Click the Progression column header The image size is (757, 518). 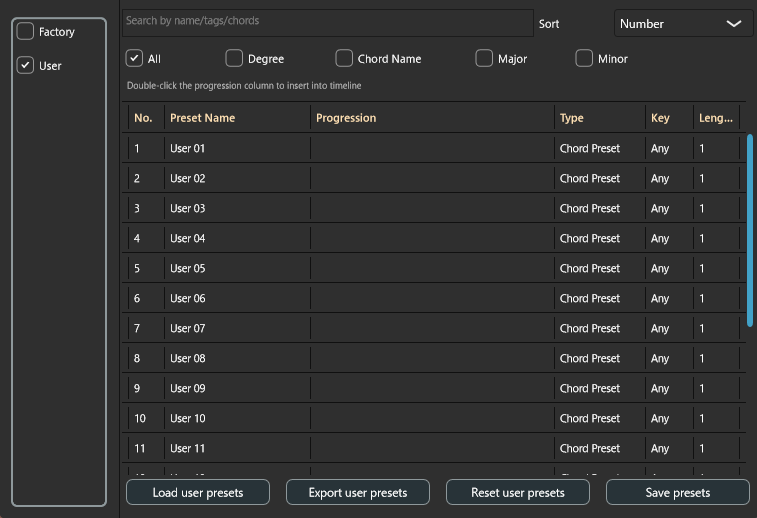(x=346, y=118)
